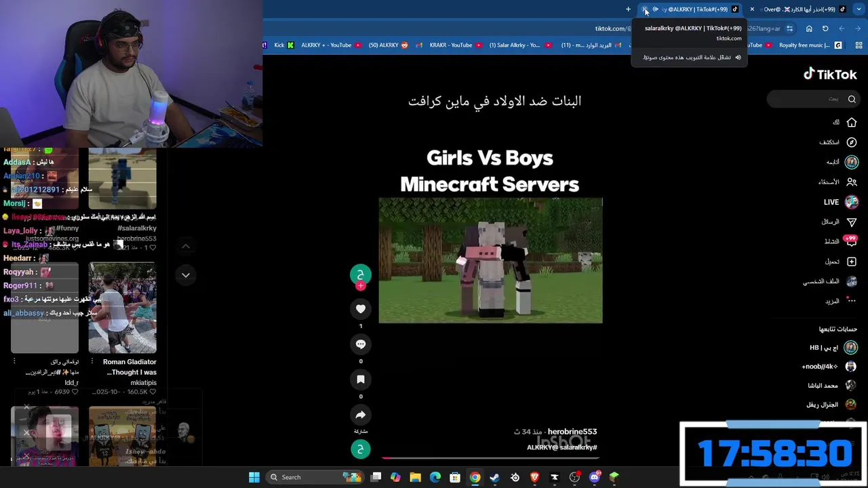Go to previous video up chevron

click(x=185, y=246)
